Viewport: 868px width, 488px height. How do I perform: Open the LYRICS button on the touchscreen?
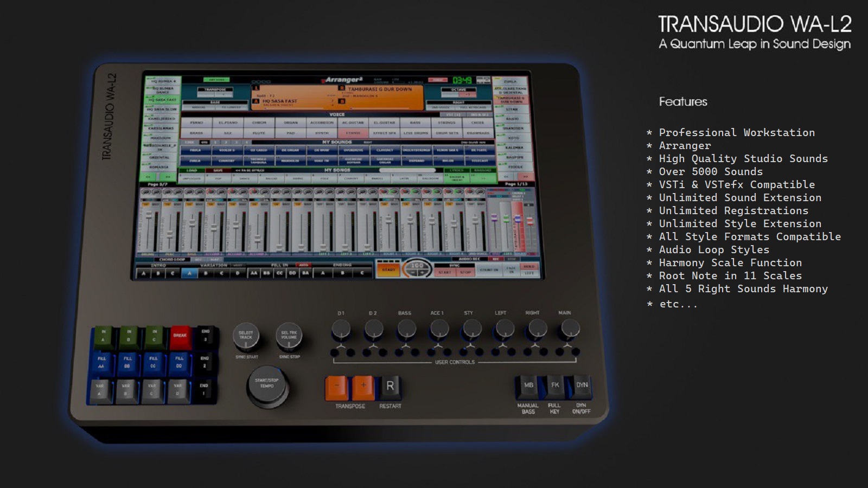point(456,170)
